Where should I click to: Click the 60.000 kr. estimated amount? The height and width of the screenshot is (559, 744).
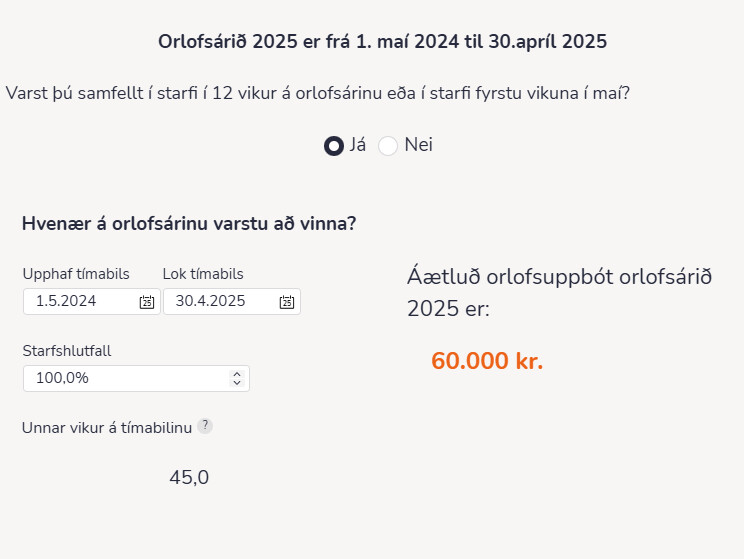click(x=487, y=362)
